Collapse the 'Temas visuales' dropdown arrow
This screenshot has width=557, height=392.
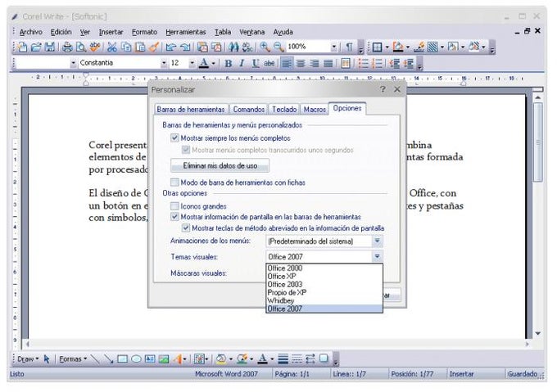pyautogui.click(x=378, y=256)
